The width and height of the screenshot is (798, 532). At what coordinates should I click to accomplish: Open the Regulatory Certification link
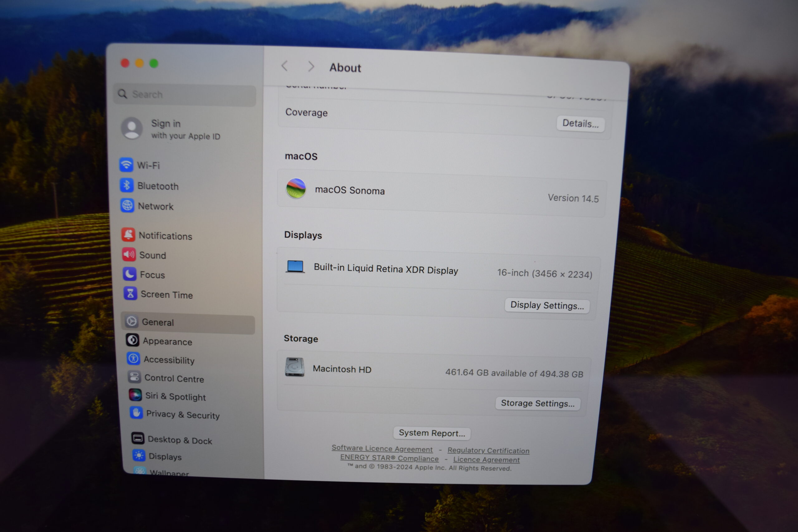click(x=488, y=450)
